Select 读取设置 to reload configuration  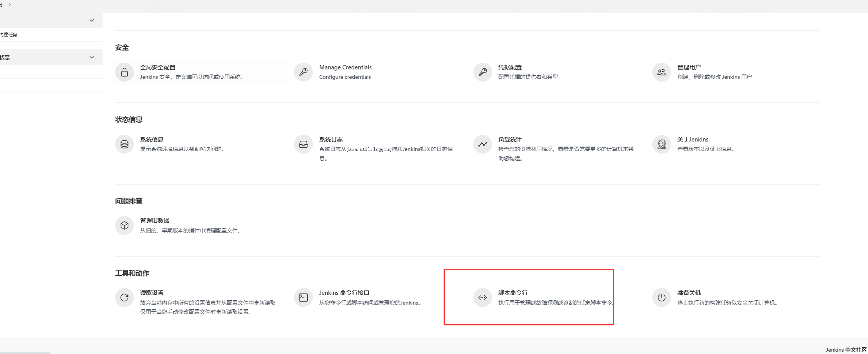152,293
